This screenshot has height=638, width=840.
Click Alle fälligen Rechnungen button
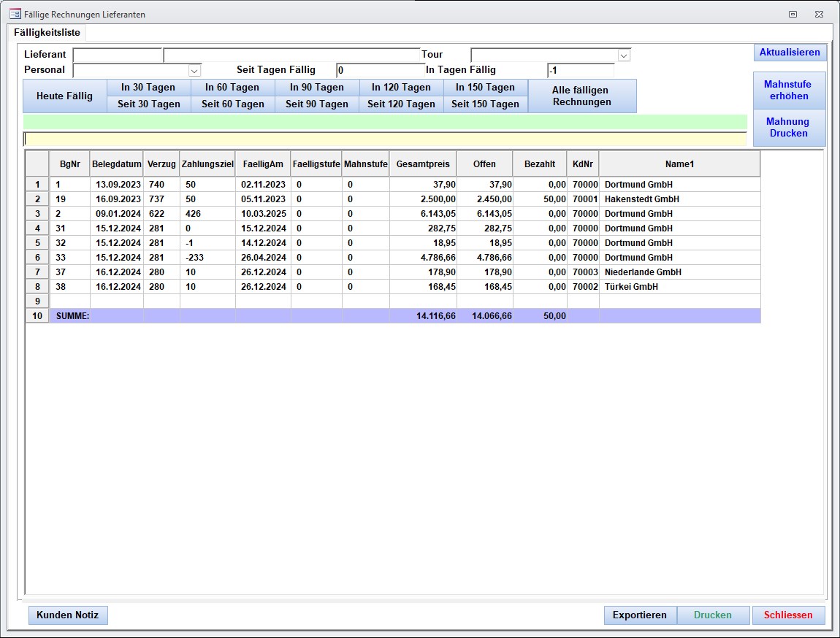tap(581, 96)
